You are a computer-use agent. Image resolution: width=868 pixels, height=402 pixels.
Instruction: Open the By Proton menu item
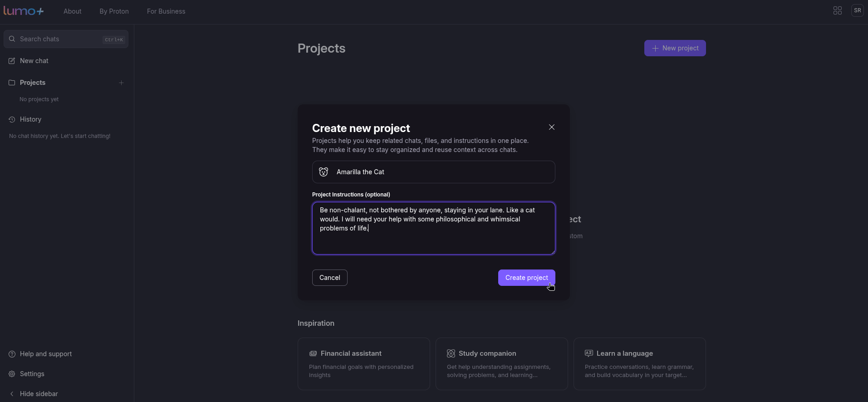114,11
